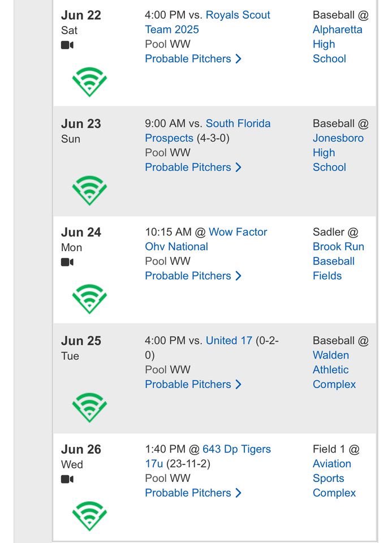Expand Probable Pitchers for Wow Factor game

click(x=193, y=276)
